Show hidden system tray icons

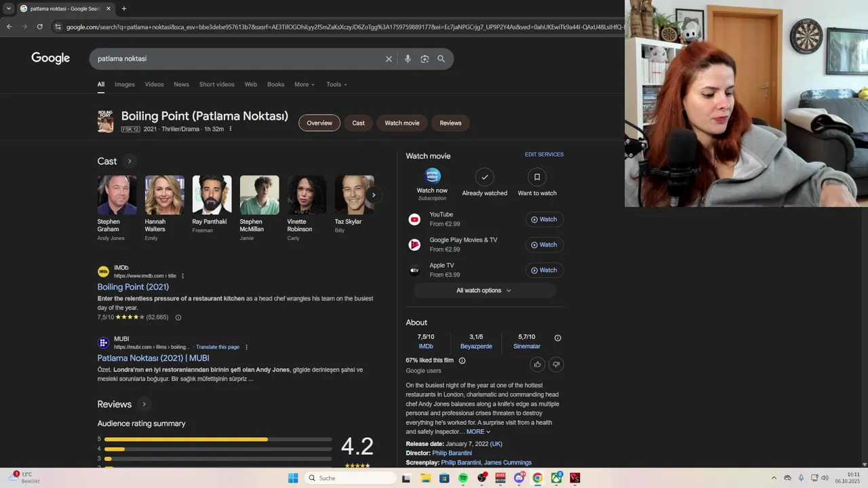(x=774, y=478)
